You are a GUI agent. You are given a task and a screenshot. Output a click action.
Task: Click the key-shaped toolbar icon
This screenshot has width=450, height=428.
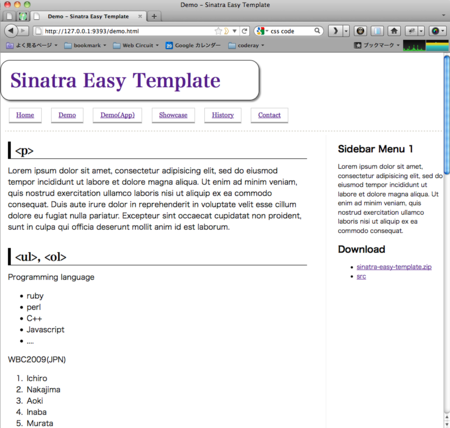click(x=412, y=31)
